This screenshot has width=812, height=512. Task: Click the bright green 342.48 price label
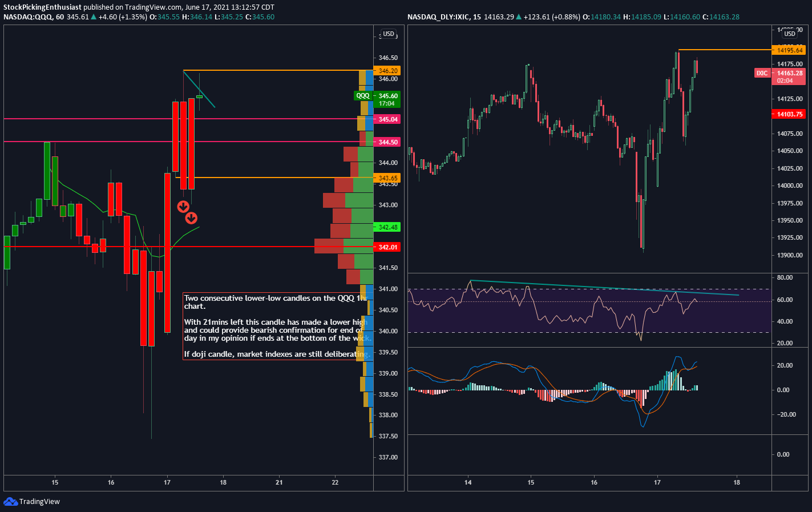[387, 227]
